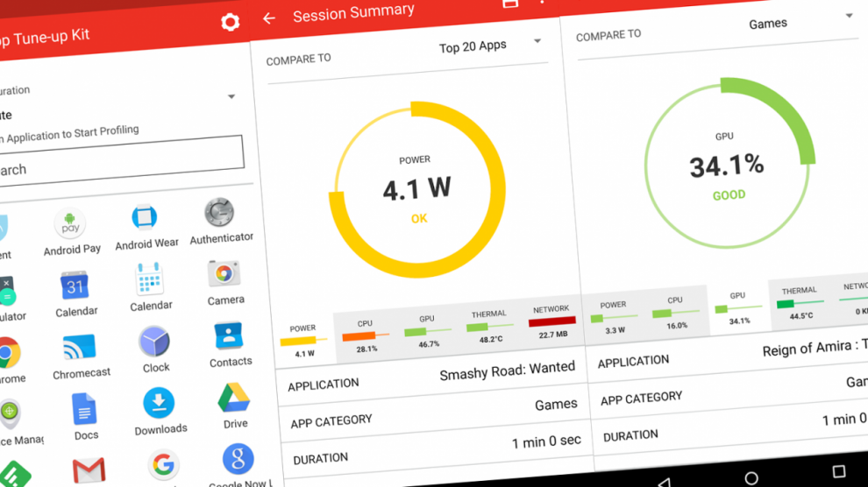Image resolution: width=868 pixels, height=487 pixels.
Task: Select POWER tab showing 3.3 W
Action: (x=614, y=317)
